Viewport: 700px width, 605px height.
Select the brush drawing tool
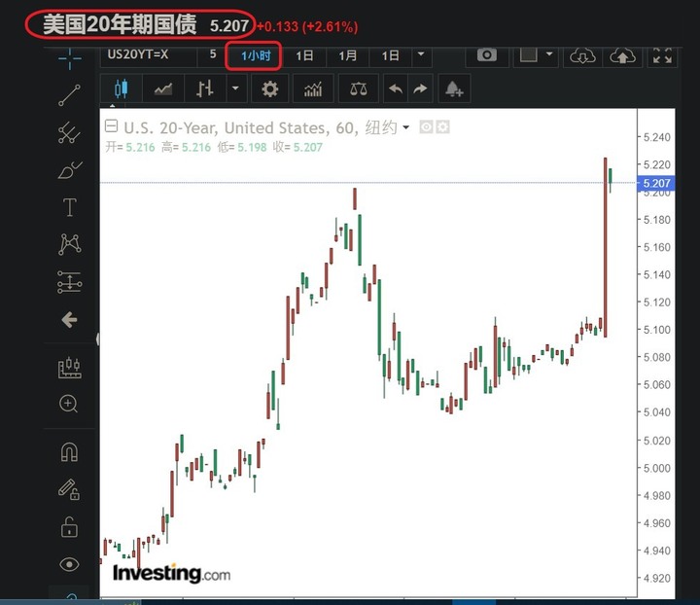(70, 170)
